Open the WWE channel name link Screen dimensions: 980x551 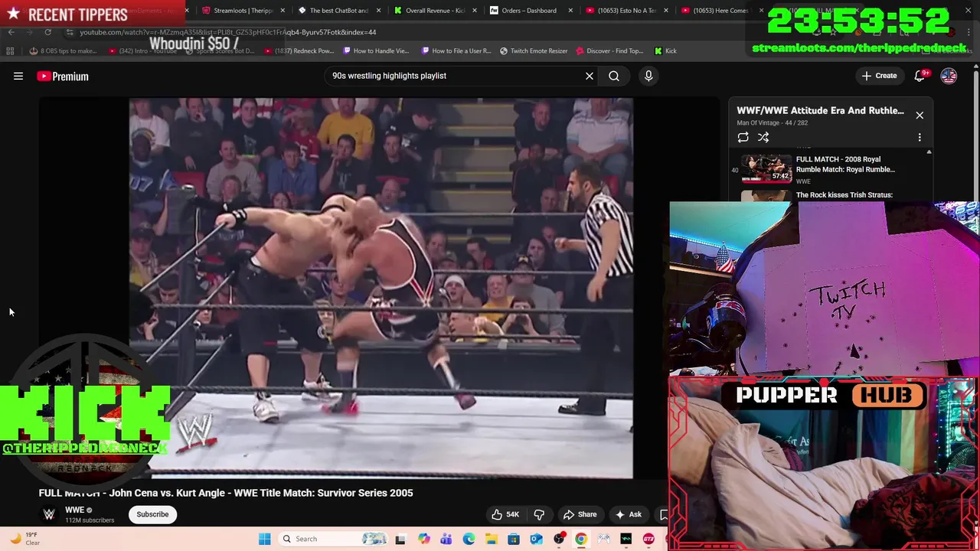tap(74, 510)
